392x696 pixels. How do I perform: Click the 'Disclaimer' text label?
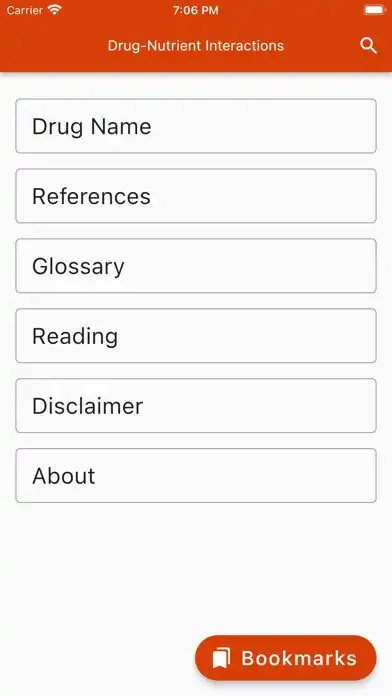[87, 406]
